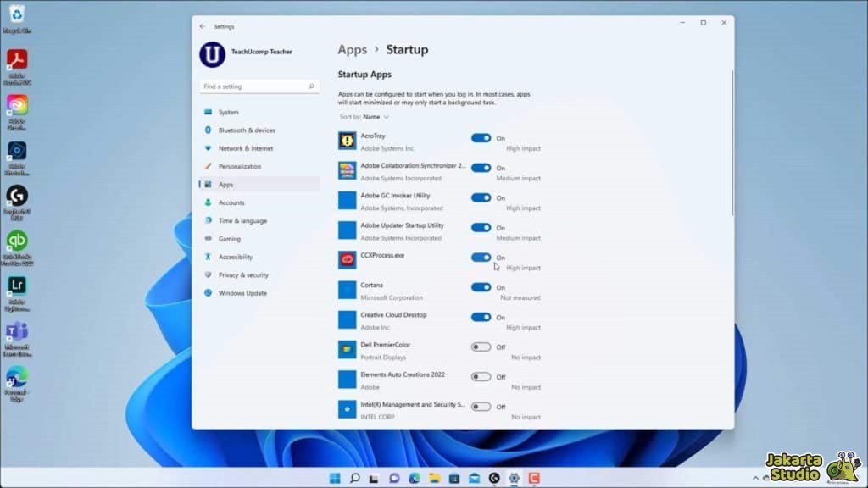The width and height of the screenshot is (868, 488).
Task: Click Apps breadcrumb link in header
Action: (x=353, y=50)
